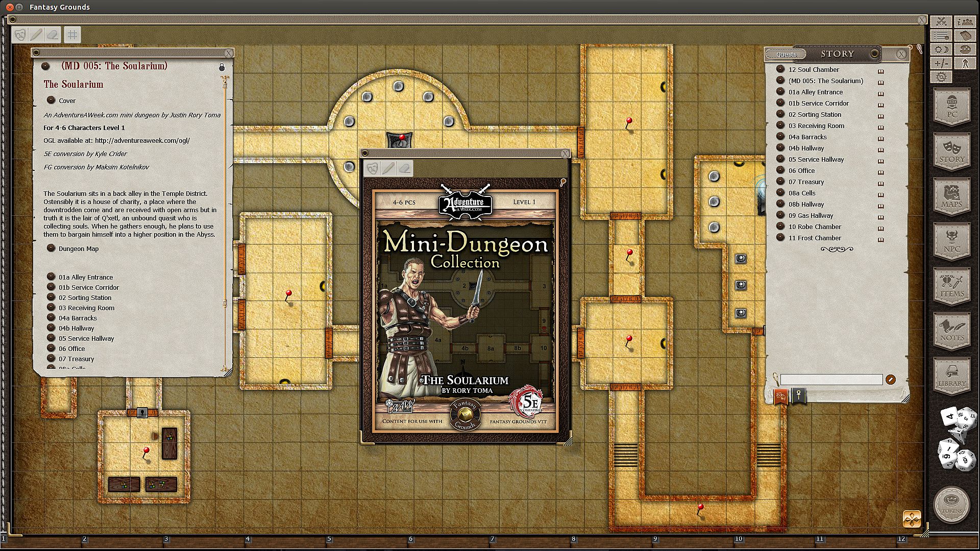The height and width of the screenshot is (551, 980).
Task: Open the NPC sidebar button
Action: [951, 241]
